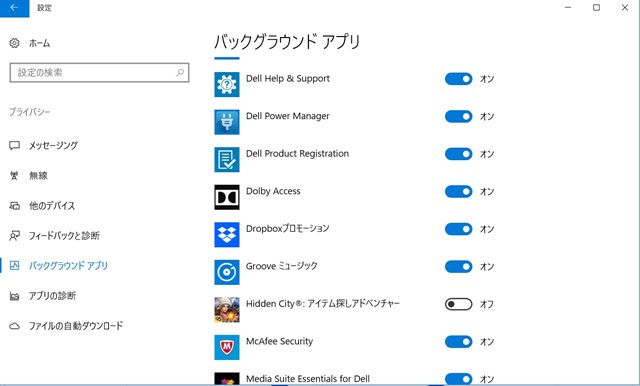640x386 pixels.
Task: Click the Dell Help & Support app icon
Action: (227, 84)
